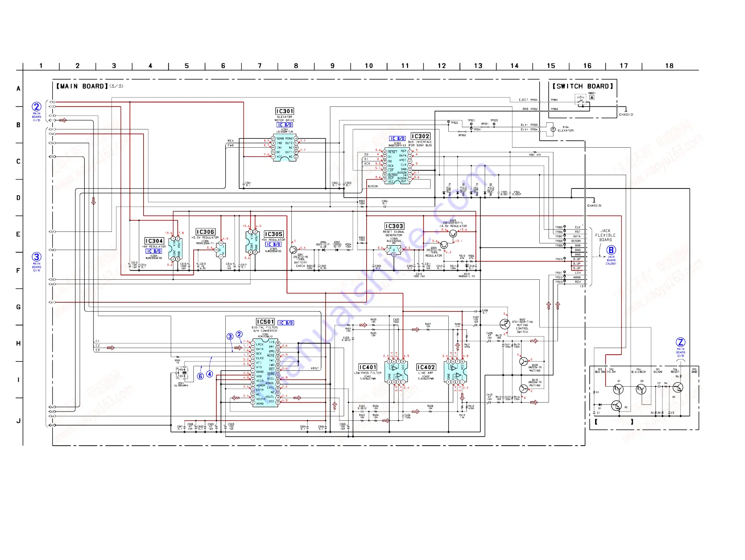This screenshot has height=560, width=745.
Task: Click the Q410 muting transistor symbol
Action: pyautogui.click(x=524, y=389)
